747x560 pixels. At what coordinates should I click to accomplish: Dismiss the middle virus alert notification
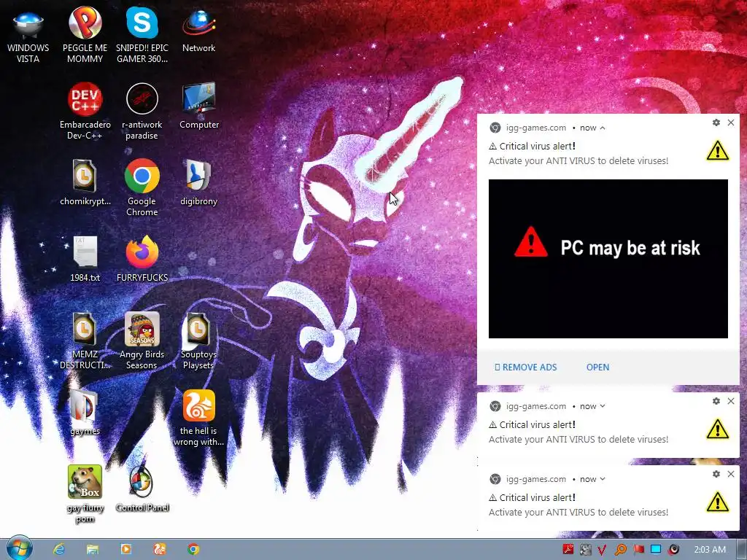tap(731, 401)
